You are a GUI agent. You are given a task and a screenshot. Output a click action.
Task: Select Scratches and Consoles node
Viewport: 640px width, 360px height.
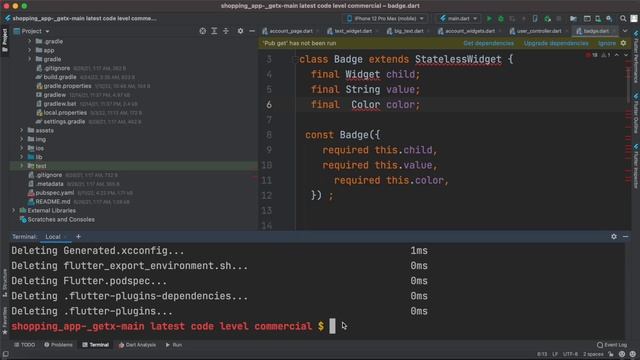(x=61, y=219)
